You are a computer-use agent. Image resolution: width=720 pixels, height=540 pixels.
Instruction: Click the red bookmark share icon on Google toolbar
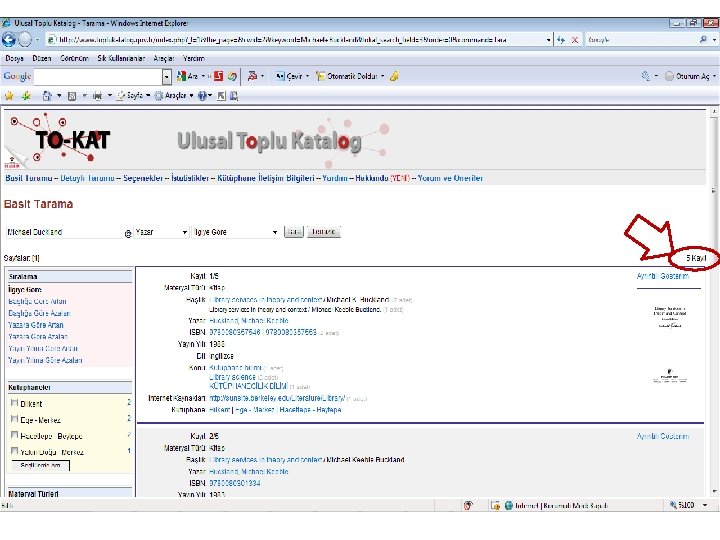(252, 76)
